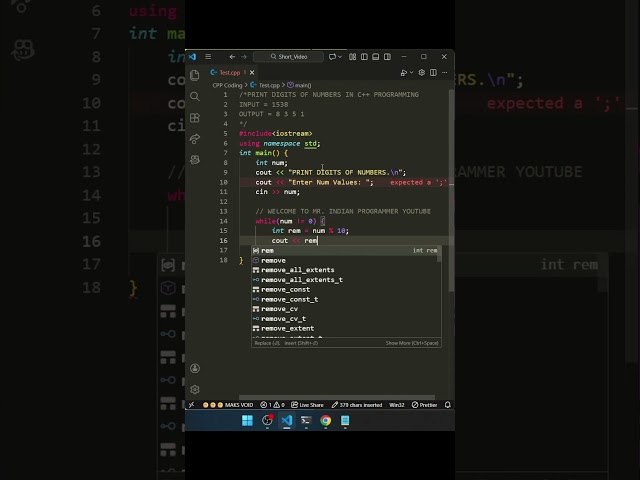
Task: Open the Search view in activity bar
Action: click(x=195, y=96)
